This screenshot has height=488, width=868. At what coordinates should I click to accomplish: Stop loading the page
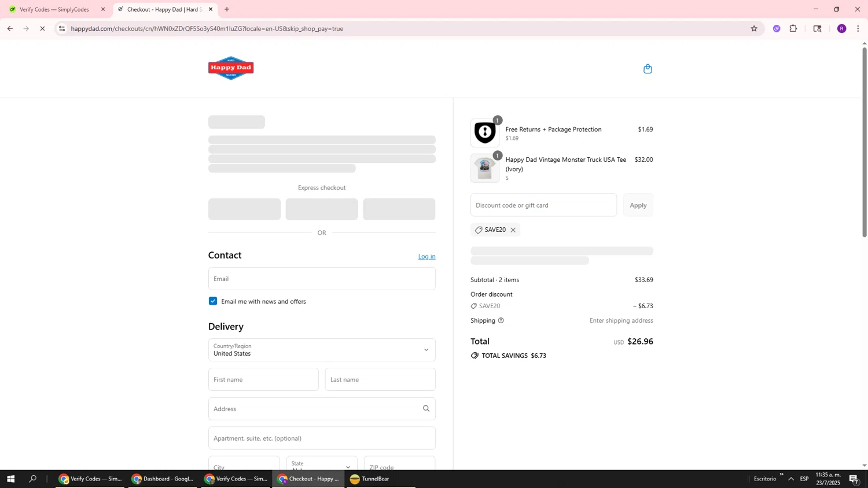[x=42, y=28]
